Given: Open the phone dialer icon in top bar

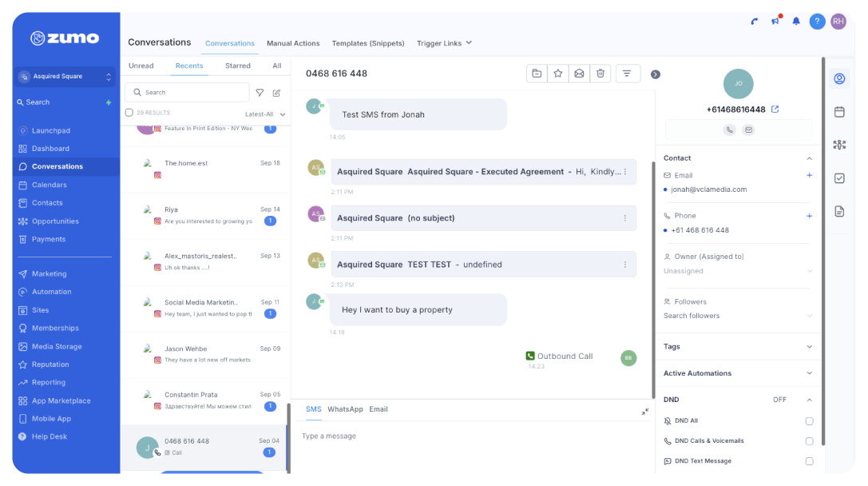Looking at the screenshot, I should coord(754,22).
